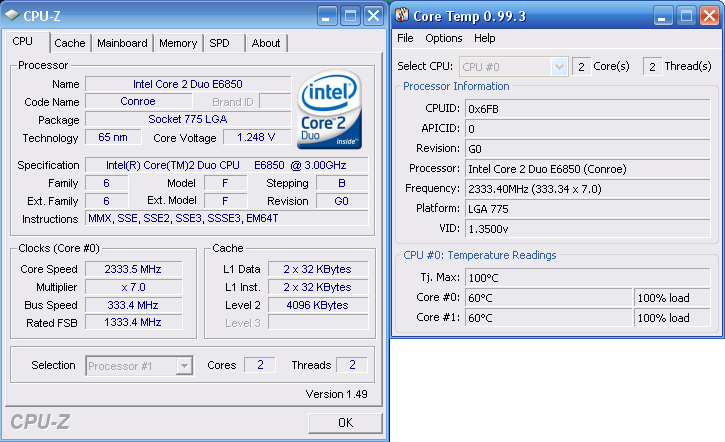Click the Core(s) count box in Core Temp
The image size is (725, 442).
click(x=581, y=67)
